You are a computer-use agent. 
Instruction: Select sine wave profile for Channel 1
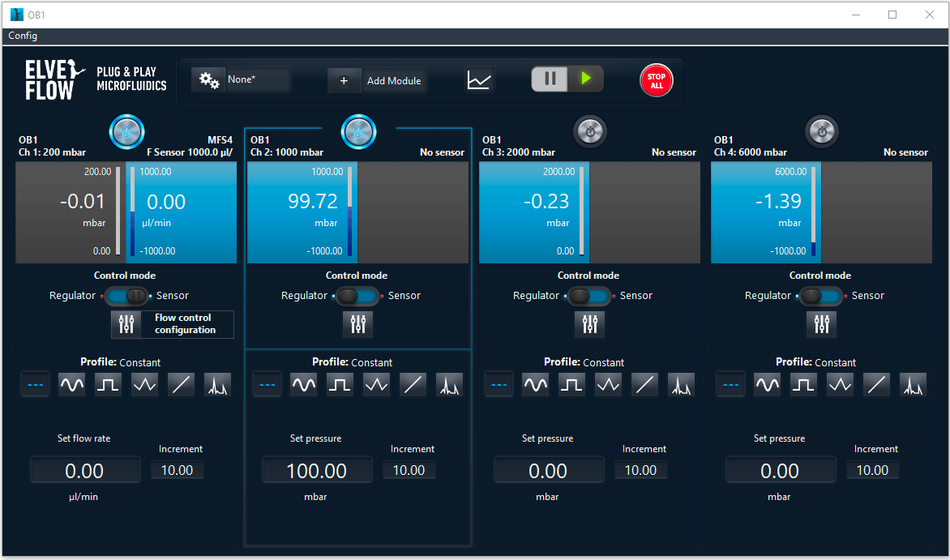point(71,385)
